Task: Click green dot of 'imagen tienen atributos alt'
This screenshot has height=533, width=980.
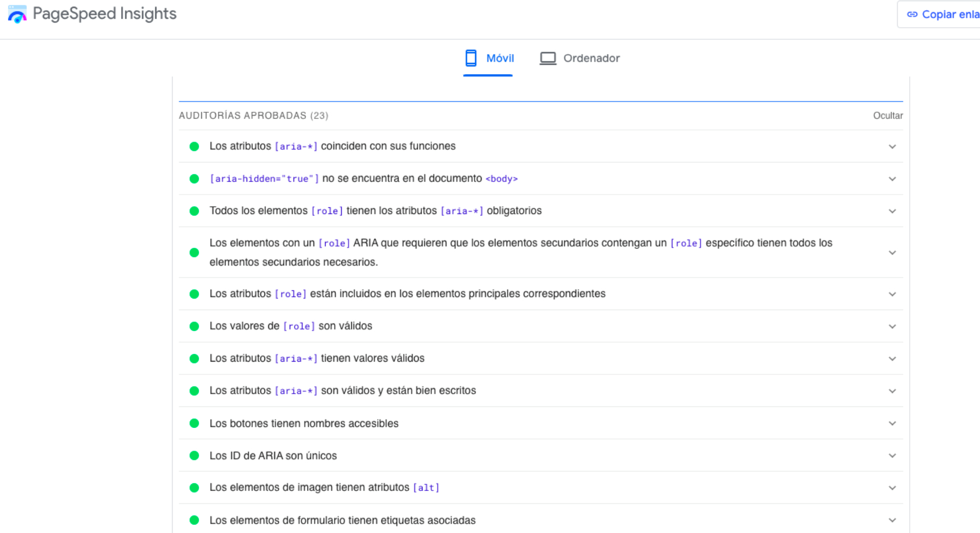Action: (x=194, y=488)
